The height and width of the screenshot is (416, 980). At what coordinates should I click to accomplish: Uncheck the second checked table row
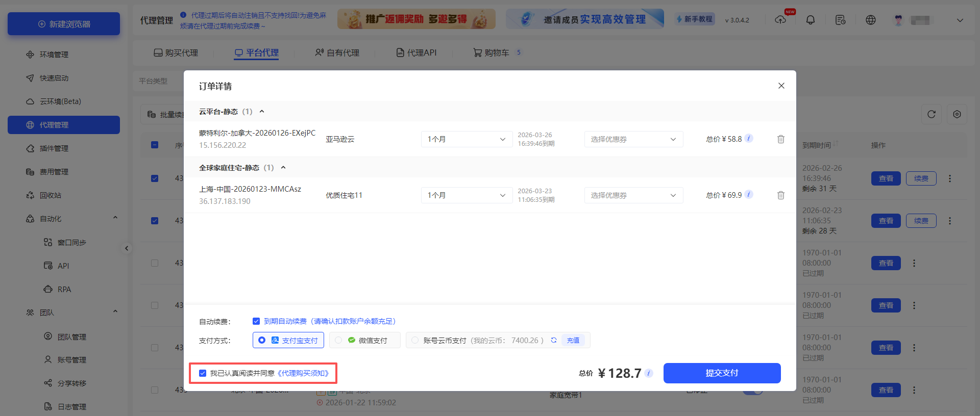[x=155, y=221]
